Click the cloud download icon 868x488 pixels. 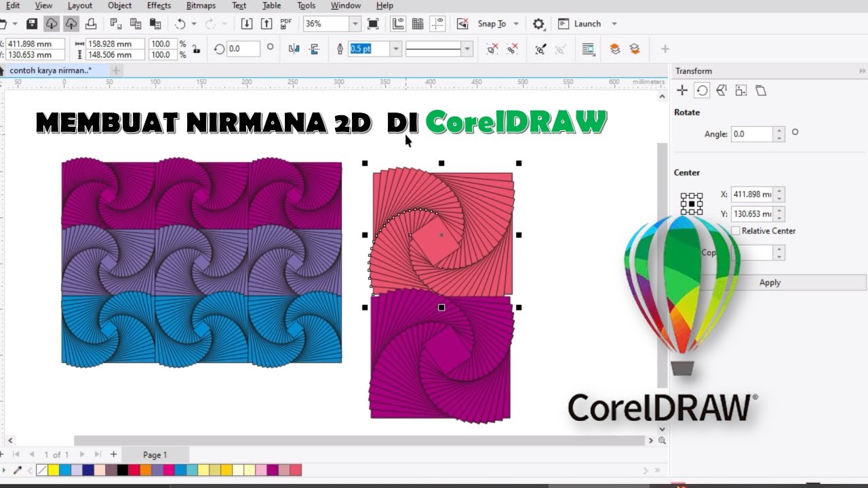click(x=52, y=24)
